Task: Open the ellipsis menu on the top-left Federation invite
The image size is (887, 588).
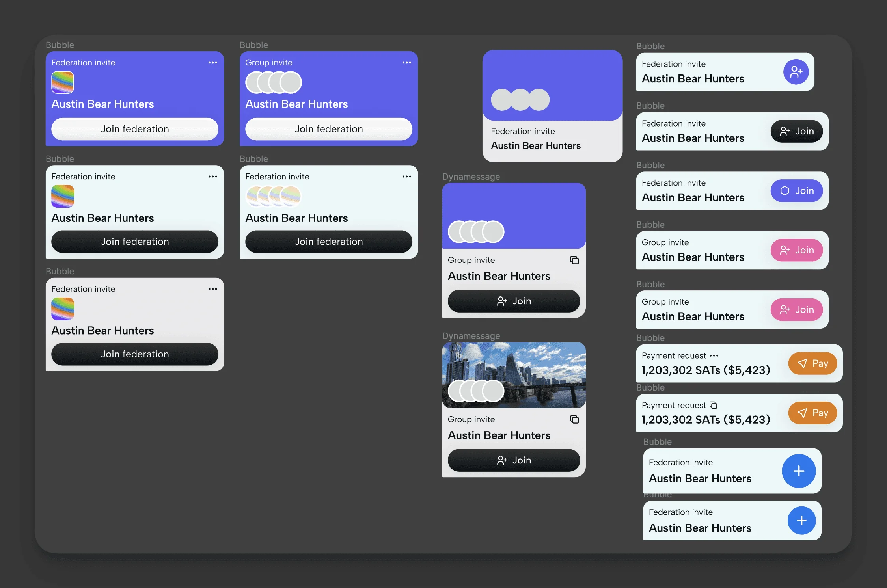Action: pyautogui.click(x=212, y=63)
